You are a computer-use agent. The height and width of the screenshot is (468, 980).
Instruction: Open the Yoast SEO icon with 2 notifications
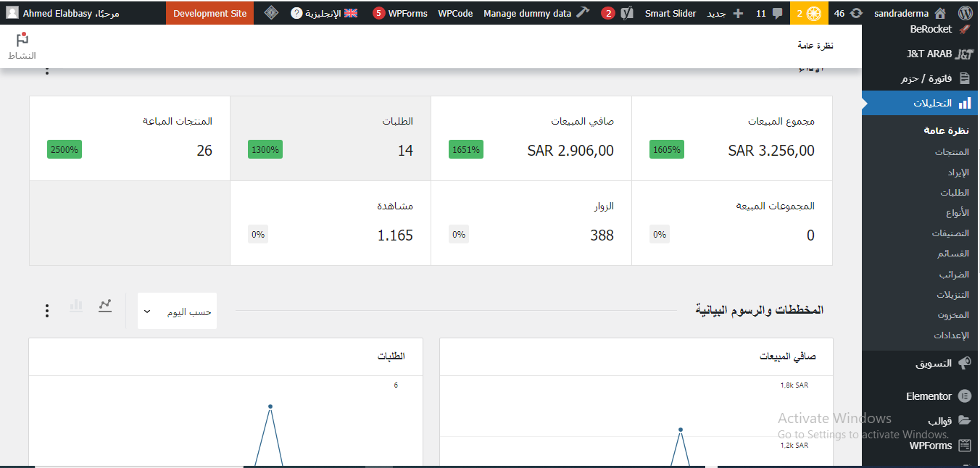[x=618, y=13]
